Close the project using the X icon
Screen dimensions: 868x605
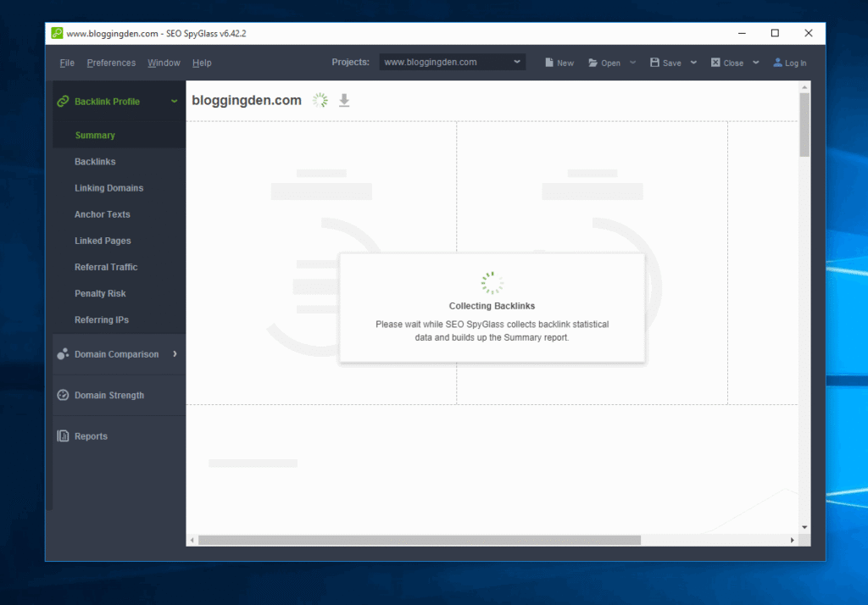click(x=715, y=62)
